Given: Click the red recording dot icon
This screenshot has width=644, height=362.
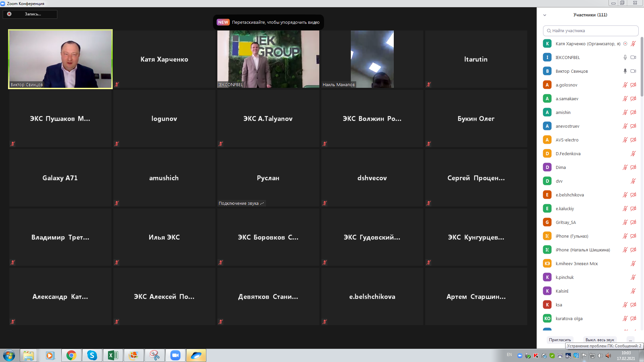Looking at the screenshot, I should [9, 14].
